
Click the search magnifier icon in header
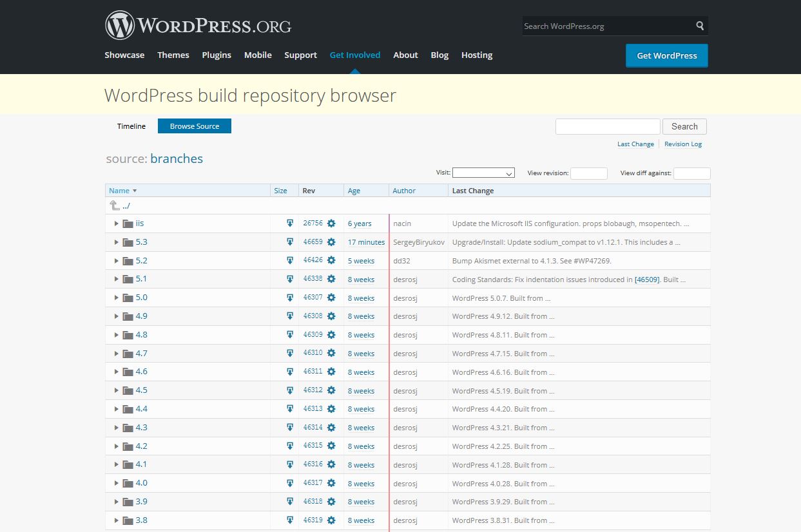pos(700,26)
